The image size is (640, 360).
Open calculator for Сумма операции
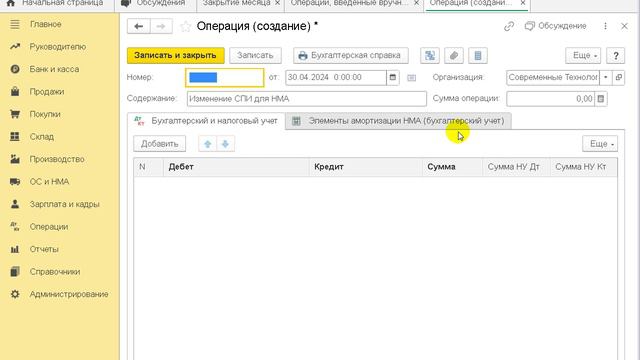[x=601, y=99]
